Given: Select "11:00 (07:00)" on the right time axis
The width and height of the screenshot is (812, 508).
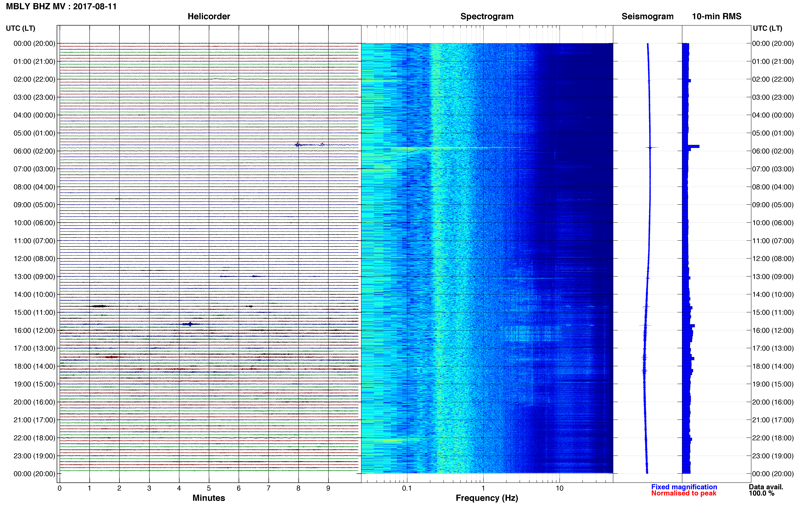Looking at the screenshot, I should [x=773, y=241].
